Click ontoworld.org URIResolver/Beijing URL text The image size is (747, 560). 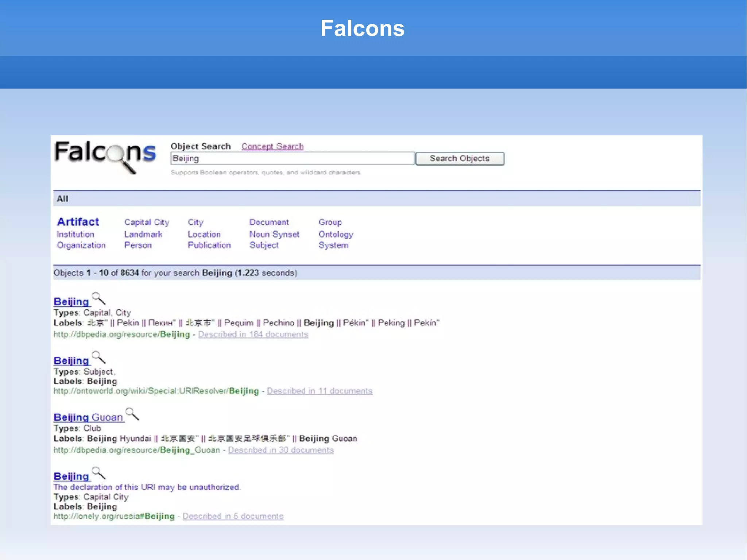click(156, 391)
